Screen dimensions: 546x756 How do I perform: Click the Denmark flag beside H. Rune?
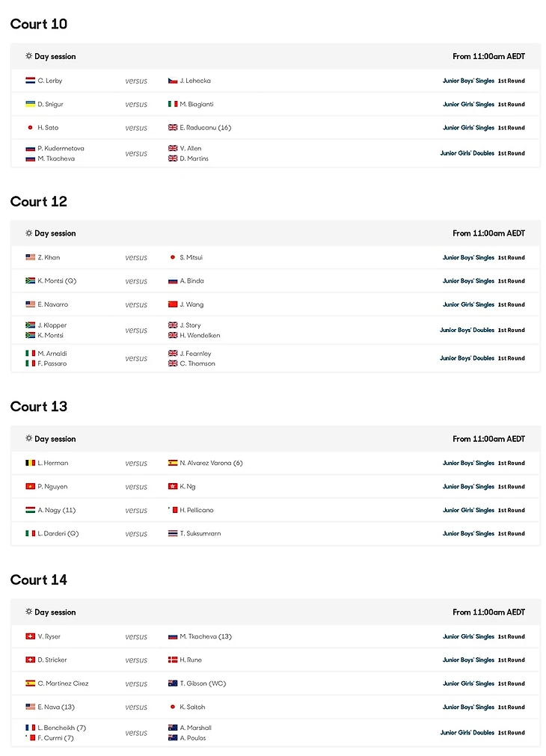click(173, 660)
